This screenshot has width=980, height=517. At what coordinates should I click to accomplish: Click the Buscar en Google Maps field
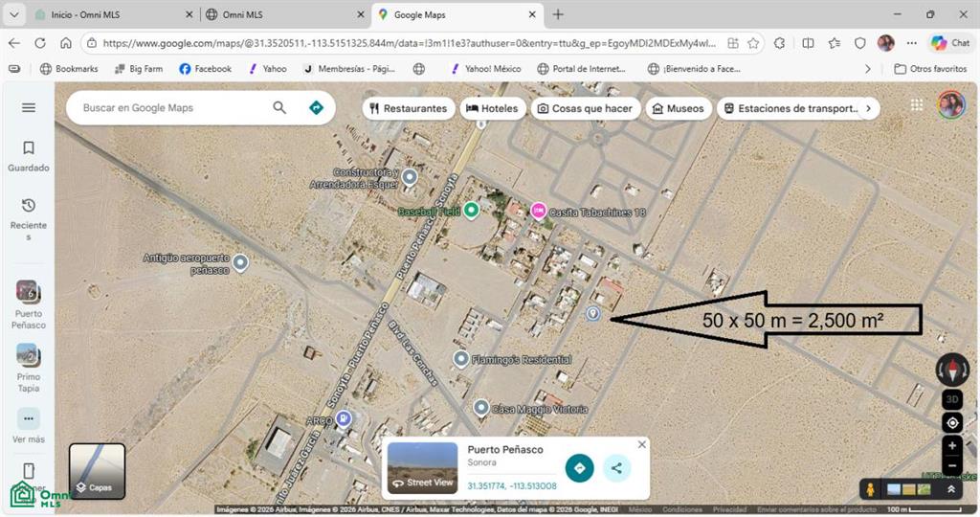tap(172, 107)
